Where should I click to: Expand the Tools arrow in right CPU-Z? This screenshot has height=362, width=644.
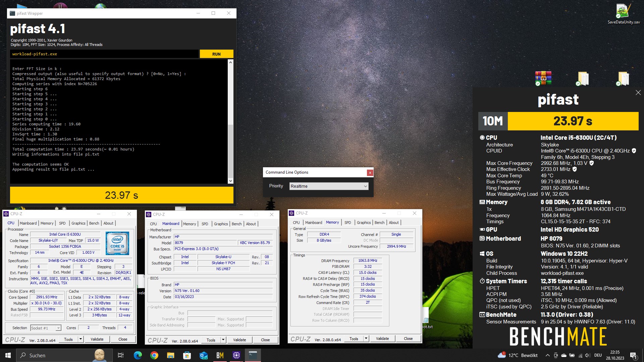(366, 339)
